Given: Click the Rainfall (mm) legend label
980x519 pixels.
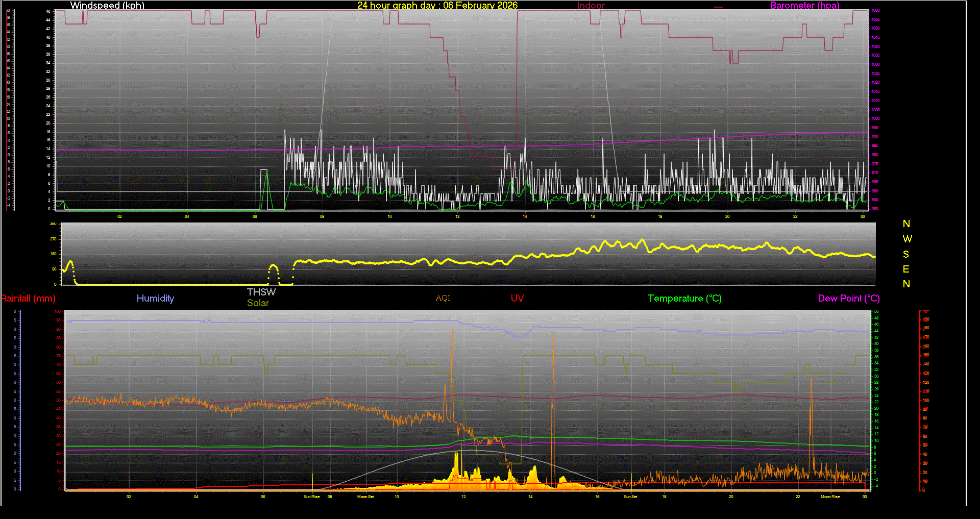Looking at the screenshot, I should (x=29, y=299).
